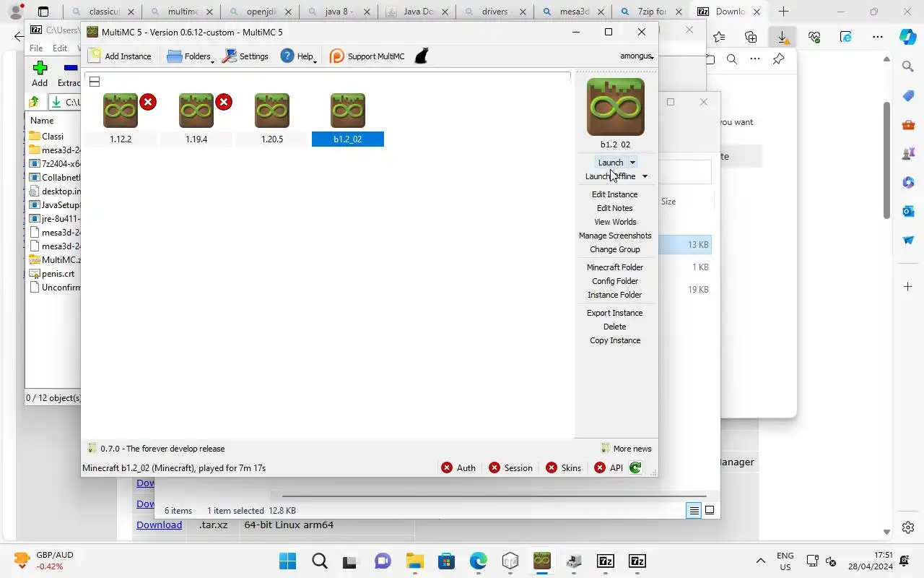Image resolution: width=924 pixels, height=578 pixels.
Task: Open the Minecraft Folder
Action: [615, 267]
